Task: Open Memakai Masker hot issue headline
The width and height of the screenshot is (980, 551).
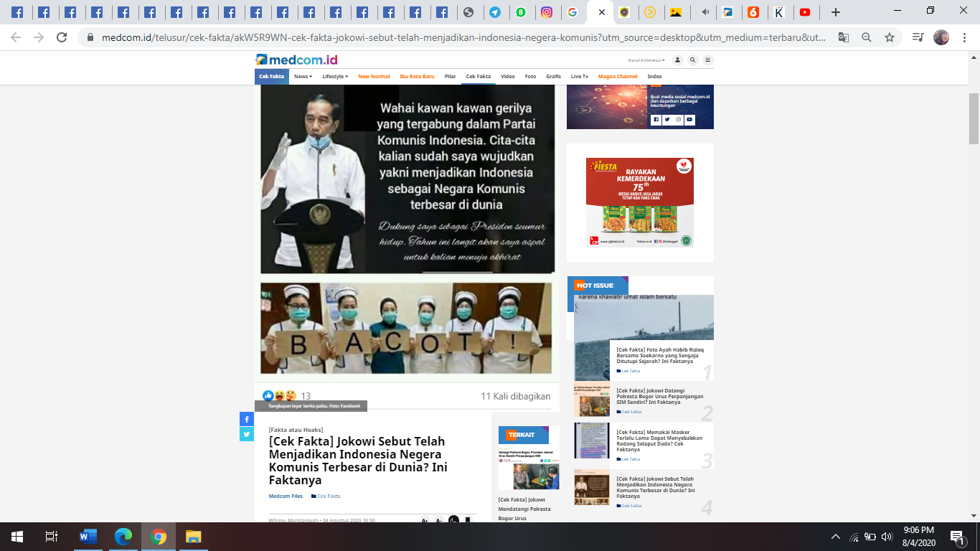Action: 660,441
